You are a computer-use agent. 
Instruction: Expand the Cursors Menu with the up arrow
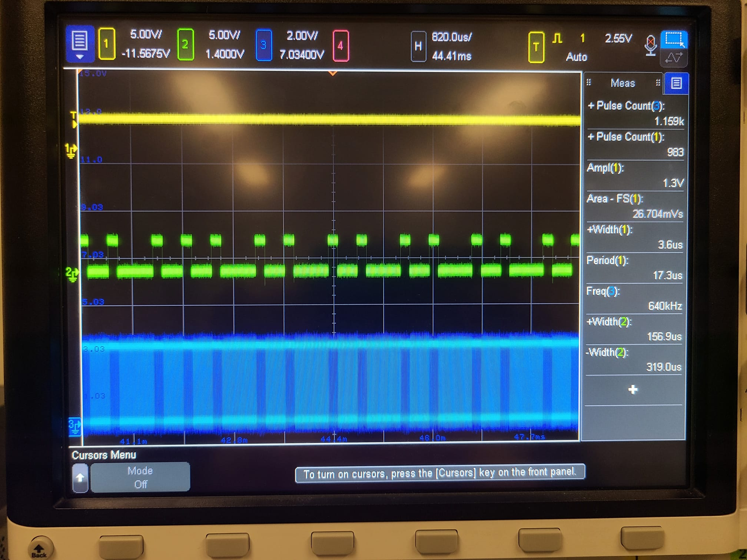80,478
